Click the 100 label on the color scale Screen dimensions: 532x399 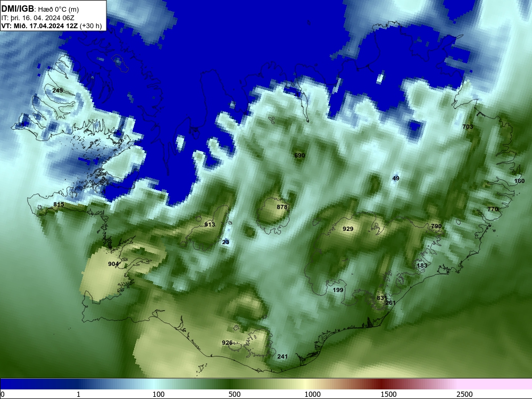coord(159,394)
